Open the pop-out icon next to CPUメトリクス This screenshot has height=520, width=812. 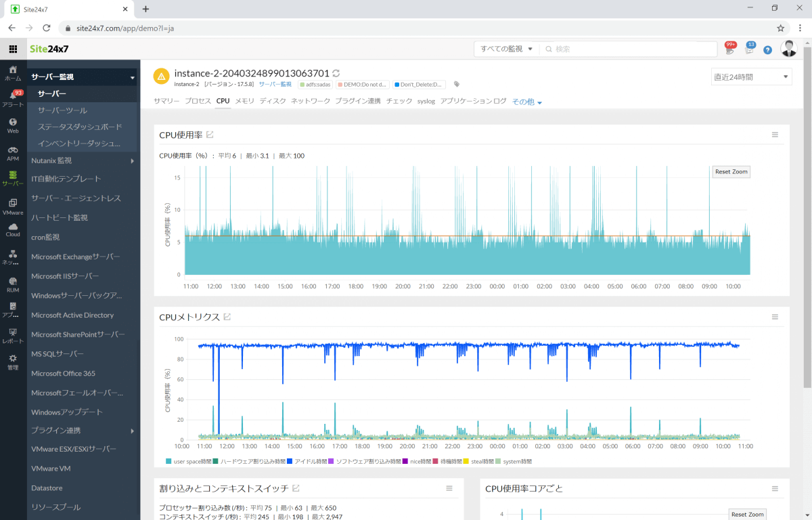coord(227,317)
